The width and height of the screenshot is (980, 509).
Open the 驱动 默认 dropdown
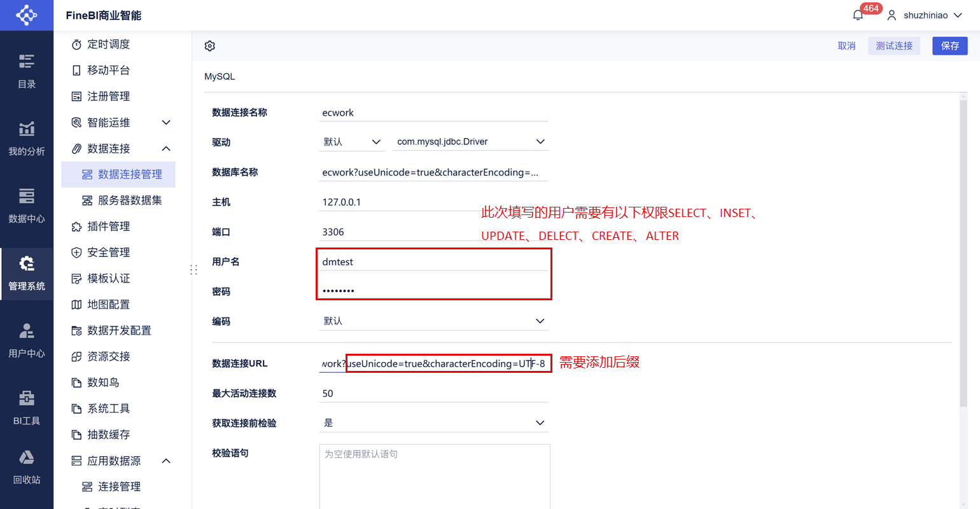tap(353, 142)
